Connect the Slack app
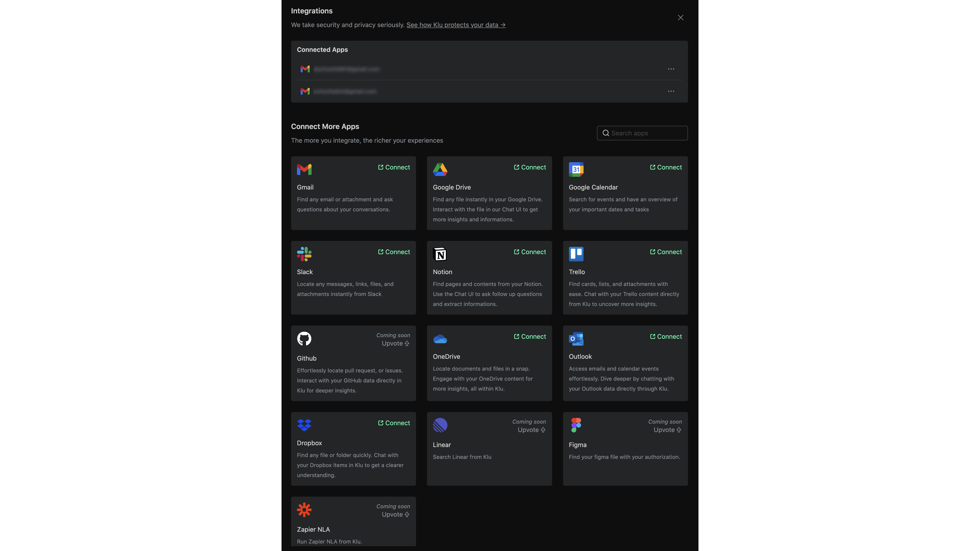 point(394,252)
